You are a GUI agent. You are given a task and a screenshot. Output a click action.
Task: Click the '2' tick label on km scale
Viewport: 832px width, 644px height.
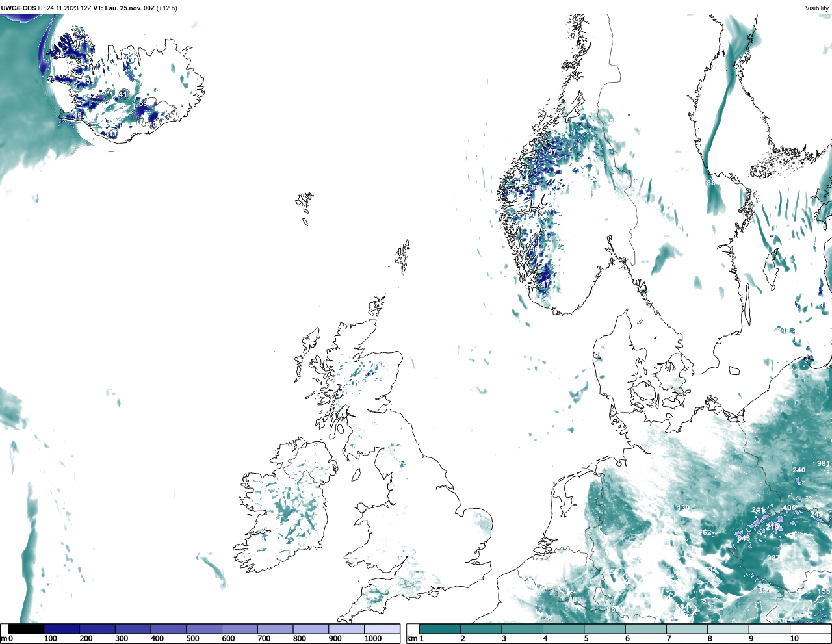point(463,639)
